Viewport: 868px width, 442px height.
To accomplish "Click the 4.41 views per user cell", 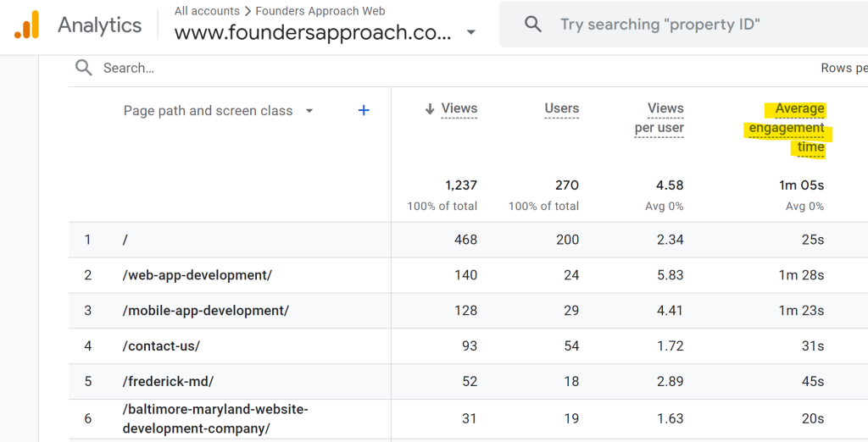I will coord(670,311).
